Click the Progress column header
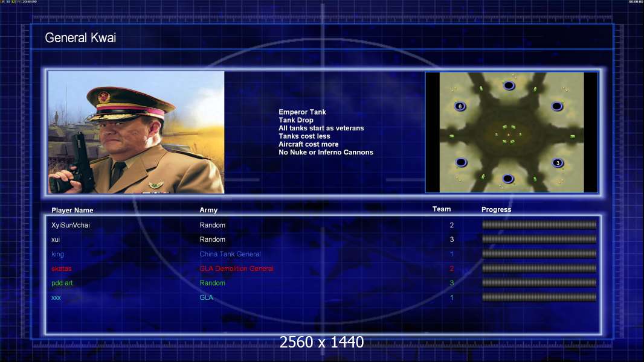Image resolution: width=644 pixels, height=362 pixels. [x=496, y=209]
